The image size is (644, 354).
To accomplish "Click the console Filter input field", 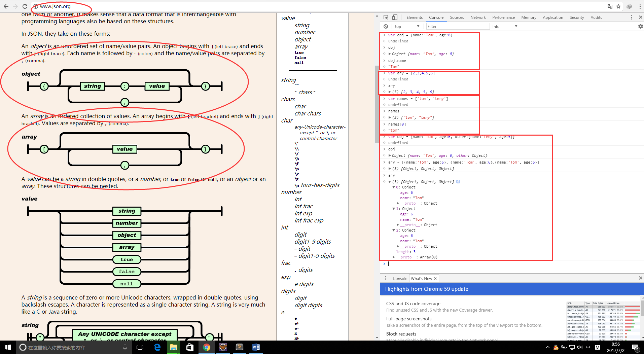I will point(458,26).
